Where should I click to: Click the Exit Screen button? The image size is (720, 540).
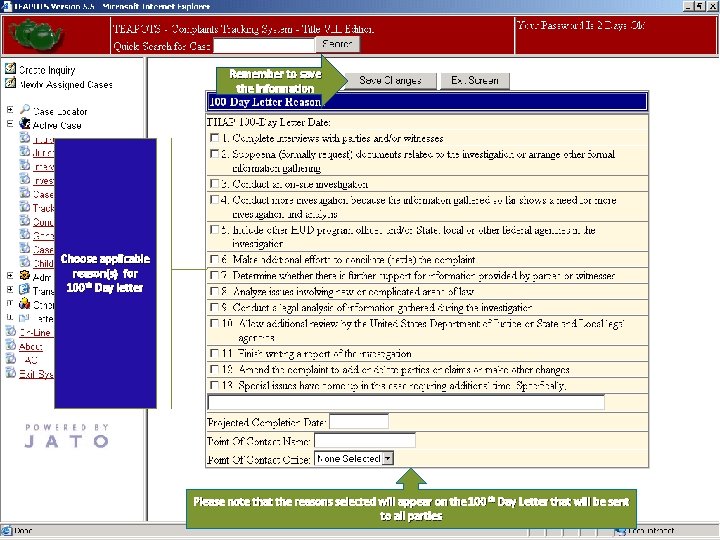[x=475, y=80]
